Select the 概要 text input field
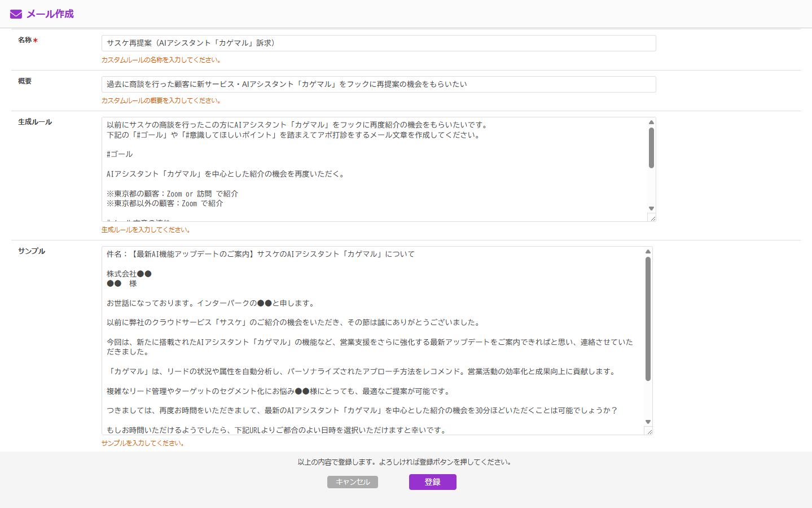The width and height of the screenshot is (812, 508). pyautogui.click(x=378, y=84)
